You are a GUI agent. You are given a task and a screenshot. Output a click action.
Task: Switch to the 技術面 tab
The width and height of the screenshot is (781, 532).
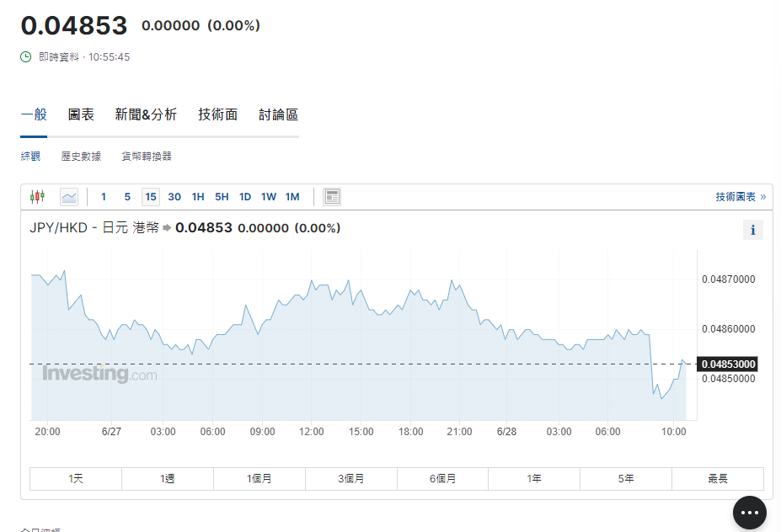[218, 115]
